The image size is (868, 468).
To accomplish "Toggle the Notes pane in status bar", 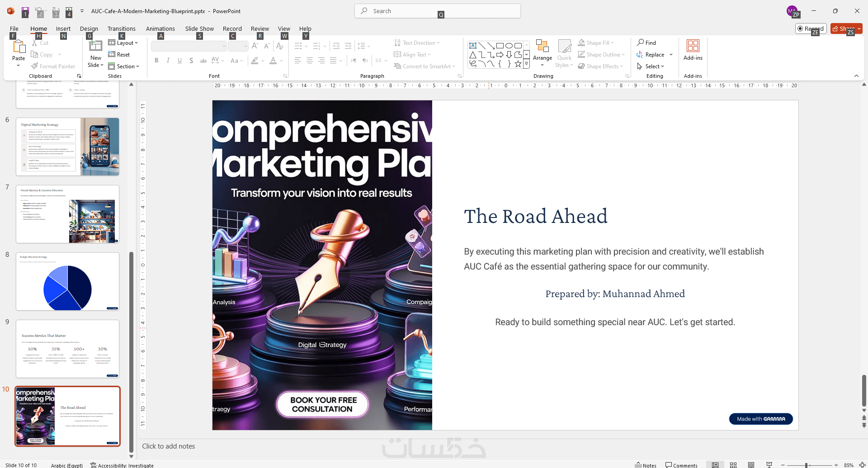I will 646,465.
